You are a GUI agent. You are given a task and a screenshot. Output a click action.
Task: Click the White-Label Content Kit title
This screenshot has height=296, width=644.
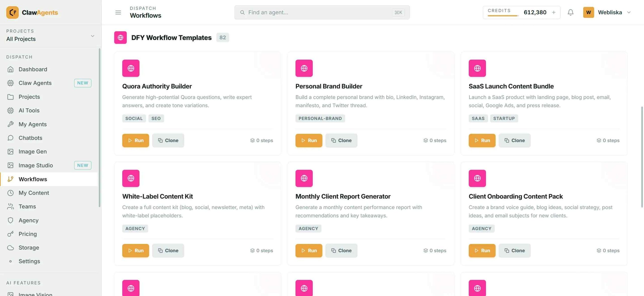pyautogui.click(x=157, y=196)
